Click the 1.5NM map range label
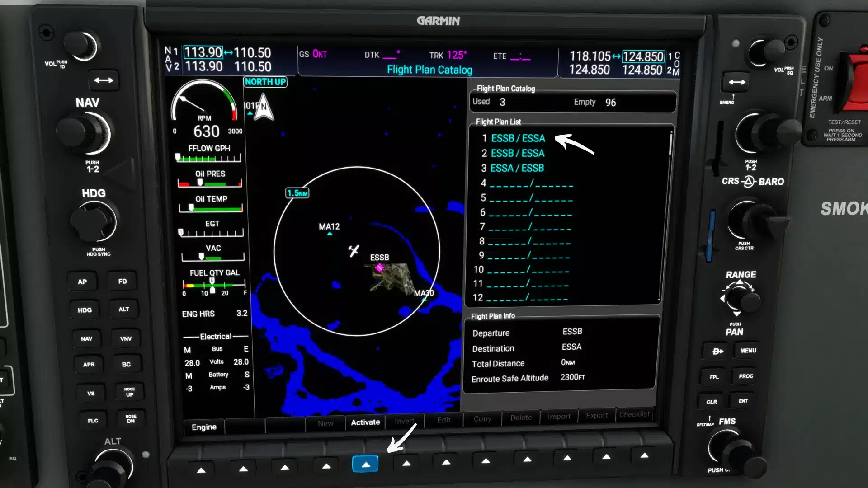Screen dimensions: 868x488 click(297, 193)
